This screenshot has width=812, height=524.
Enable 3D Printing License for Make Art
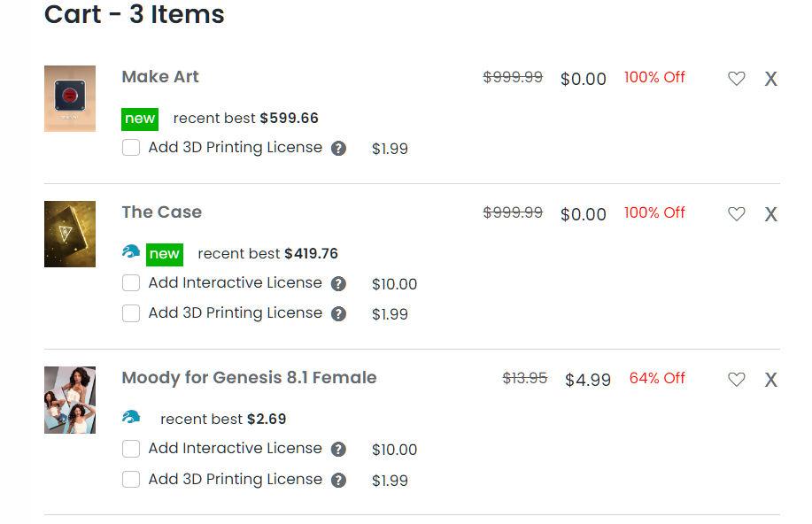[x=131, y=148]
